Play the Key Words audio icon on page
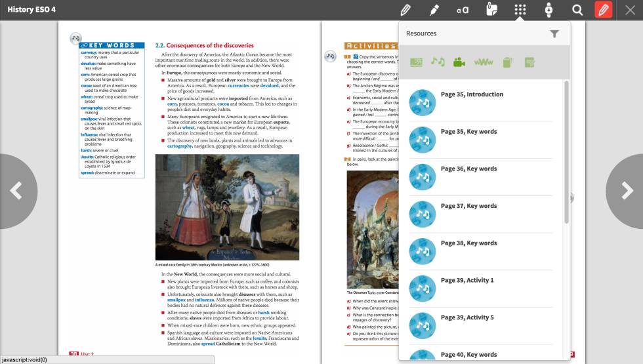This screenshot has width=643, height=364. pos(76,38)
